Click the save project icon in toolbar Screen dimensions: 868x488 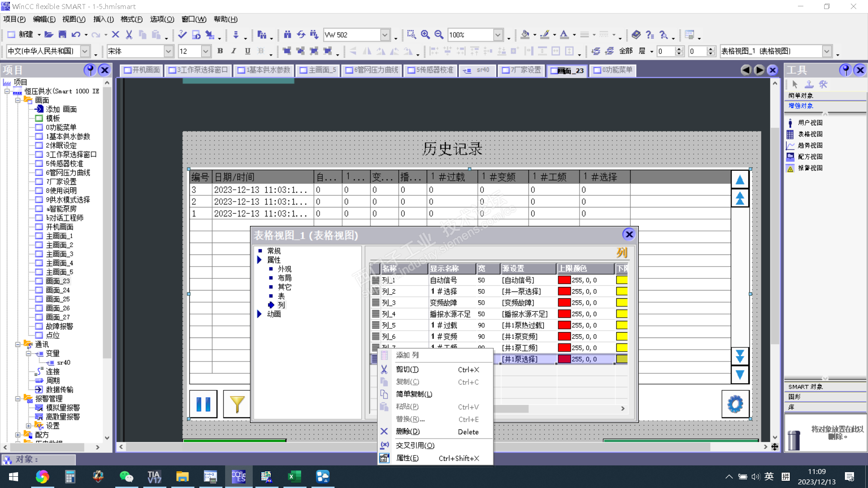click(62, 35)
